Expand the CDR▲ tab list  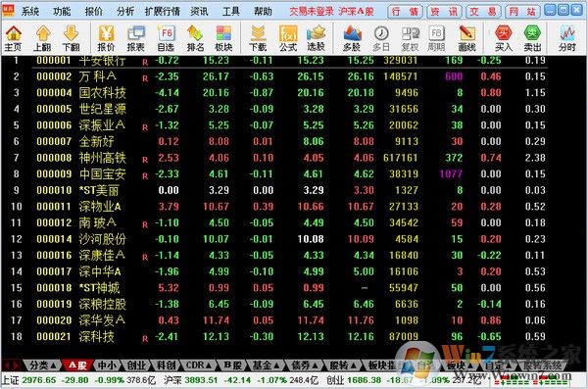[x=199, y=365]
